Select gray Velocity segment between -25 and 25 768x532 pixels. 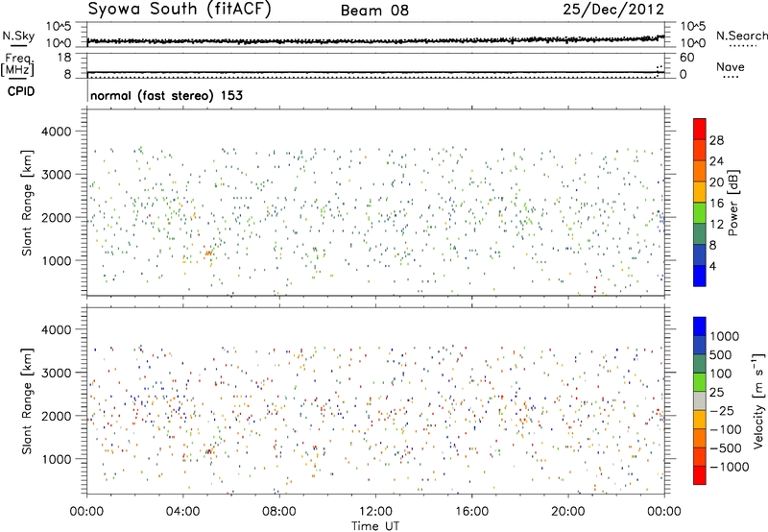[700, 401]
